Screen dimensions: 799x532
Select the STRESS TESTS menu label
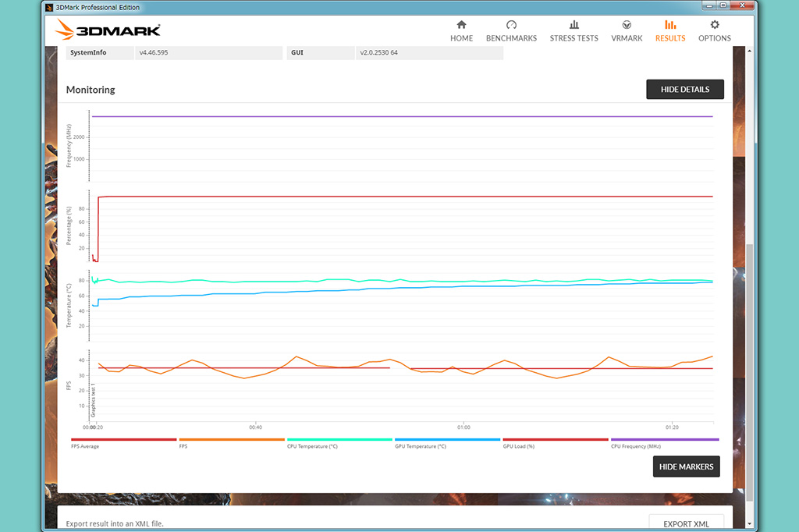click(x=574, y=38)
